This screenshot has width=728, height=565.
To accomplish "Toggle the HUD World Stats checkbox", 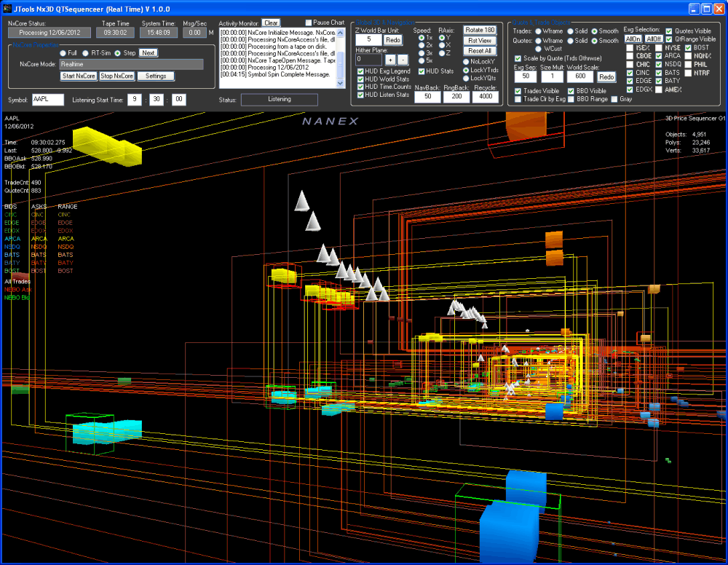I will pos(360,79).
